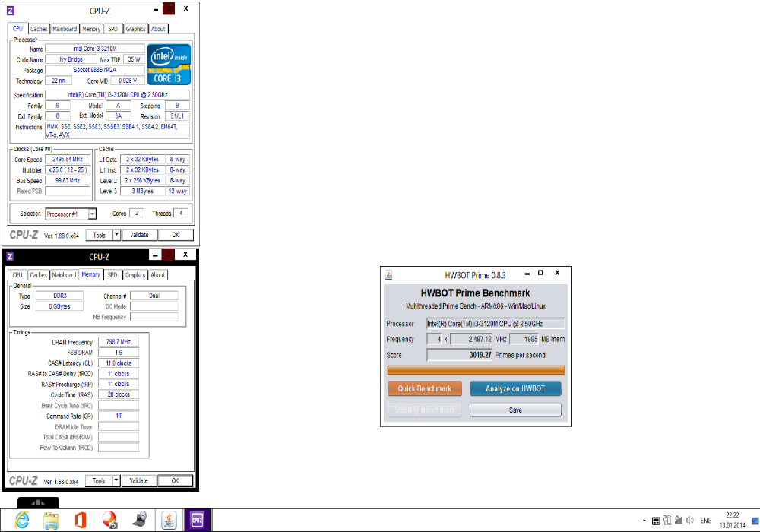Open About tab in top CPU-Z window

click(158, 29)
